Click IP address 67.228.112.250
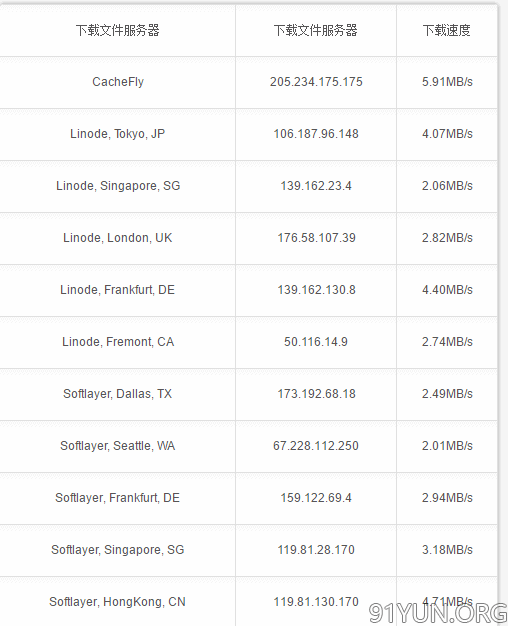 click(316, 446)
